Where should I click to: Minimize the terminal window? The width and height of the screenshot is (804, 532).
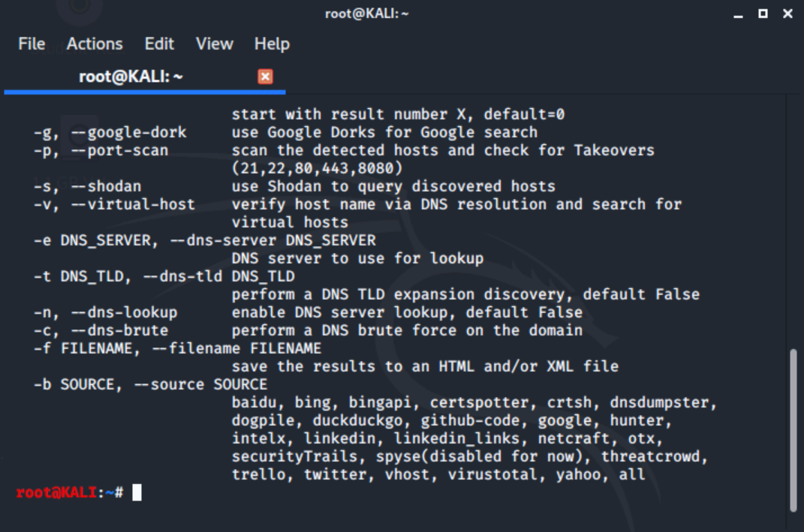(738, 14)
